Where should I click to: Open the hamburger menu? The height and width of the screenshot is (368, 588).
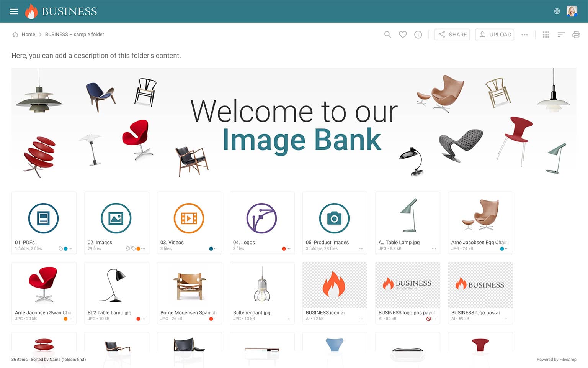click(x=14, y=11)
